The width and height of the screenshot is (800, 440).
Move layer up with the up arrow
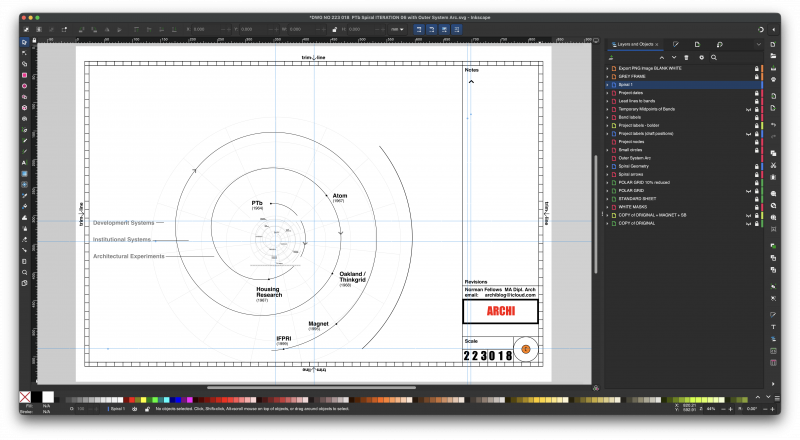coord(661,57)
